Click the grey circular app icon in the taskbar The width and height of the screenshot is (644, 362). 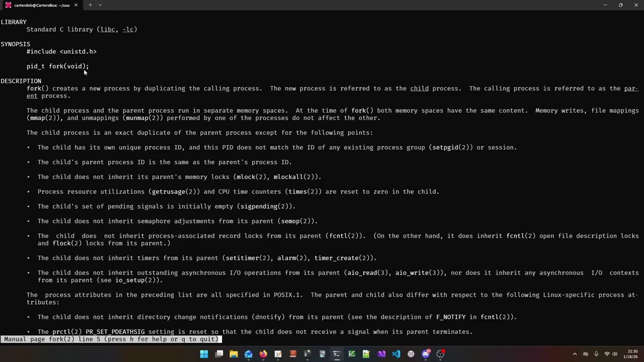tap(411, 354)
